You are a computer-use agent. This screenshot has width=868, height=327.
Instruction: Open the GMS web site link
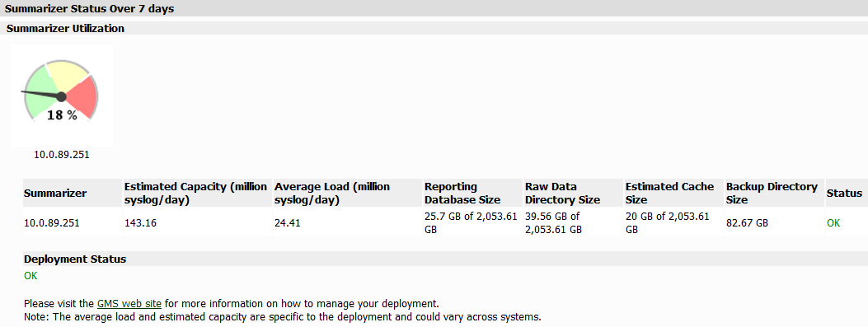pos(129,303)
